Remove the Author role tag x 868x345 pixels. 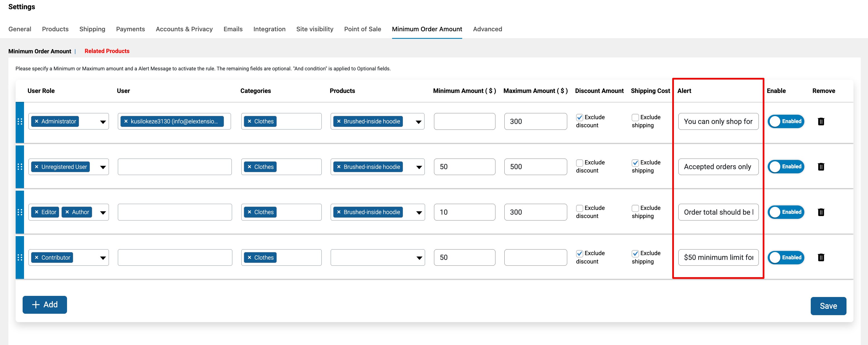[67, 212]
